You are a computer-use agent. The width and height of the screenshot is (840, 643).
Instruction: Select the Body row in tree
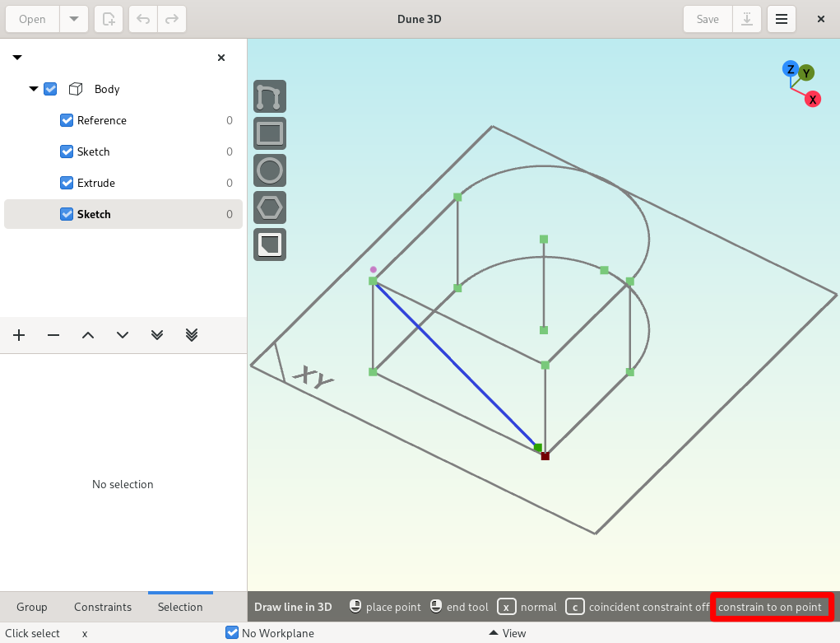[123, 89]
